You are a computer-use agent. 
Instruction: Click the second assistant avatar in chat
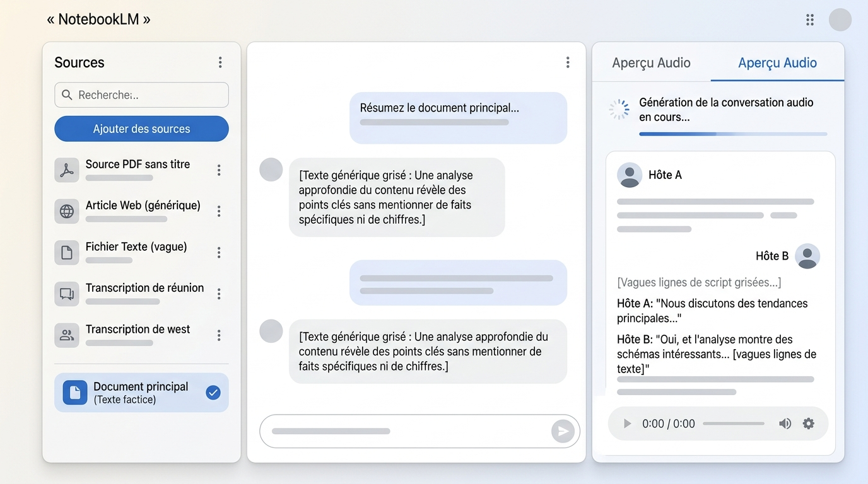coord(271,331)
